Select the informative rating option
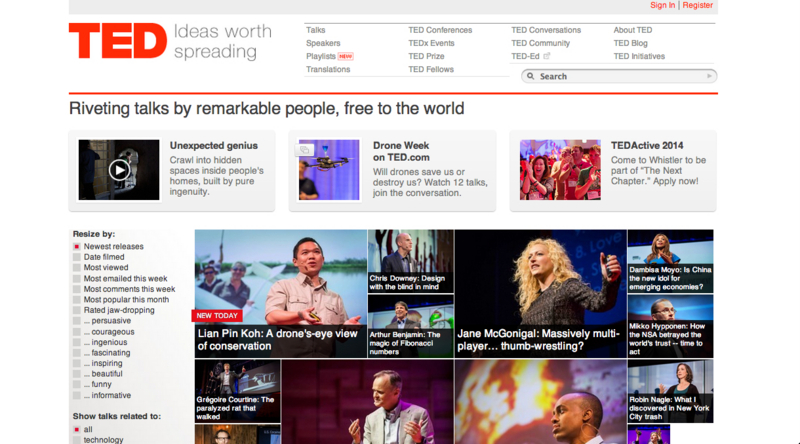Image resolution: width=800 pixels, height=444 pixels. [x=77, y=396]
